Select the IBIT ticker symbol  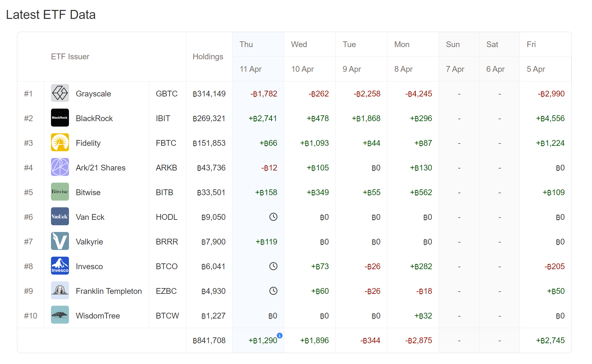[163, 119]
